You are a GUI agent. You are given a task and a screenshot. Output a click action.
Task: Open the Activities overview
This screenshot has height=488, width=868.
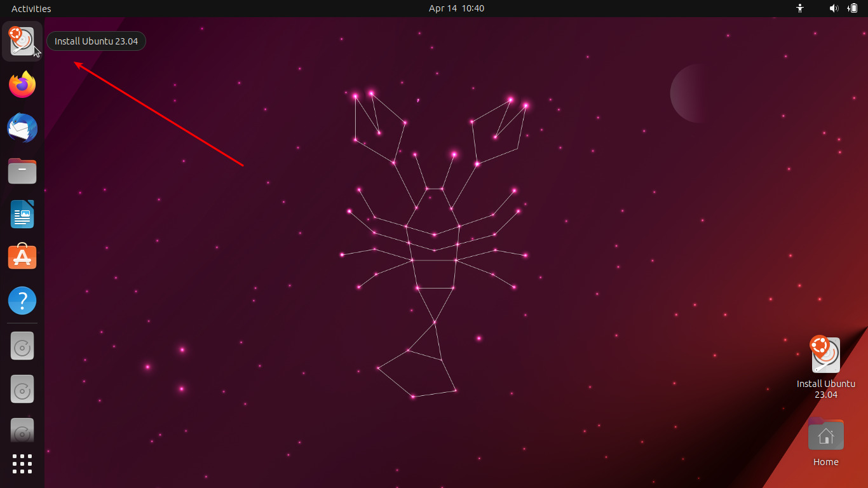tap(31, 8)
